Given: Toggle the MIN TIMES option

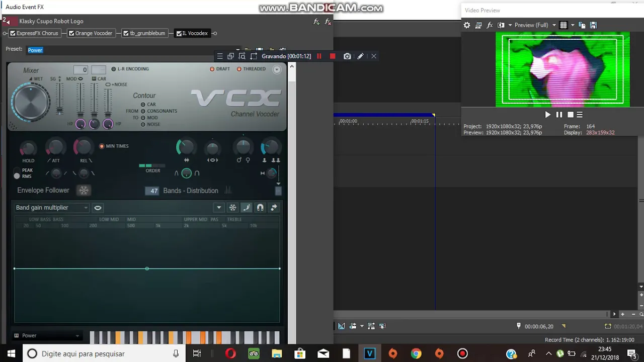Looking at the screenshot, I should point(114,146).
